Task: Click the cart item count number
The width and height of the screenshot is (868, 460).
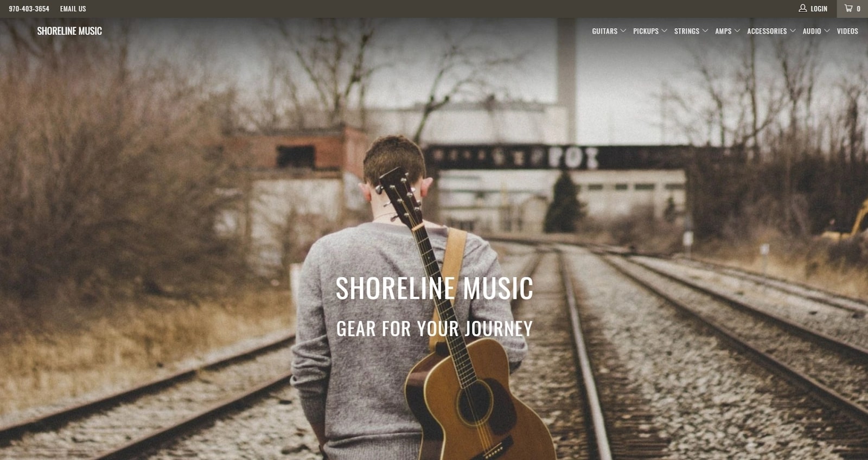Action: click(858, 9)
